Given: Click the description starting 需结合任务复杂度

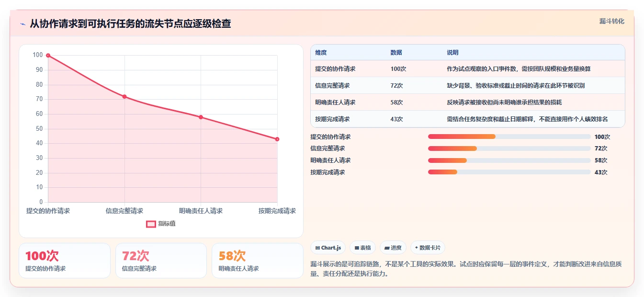Looking at the screenshot, I should (527, 119).
